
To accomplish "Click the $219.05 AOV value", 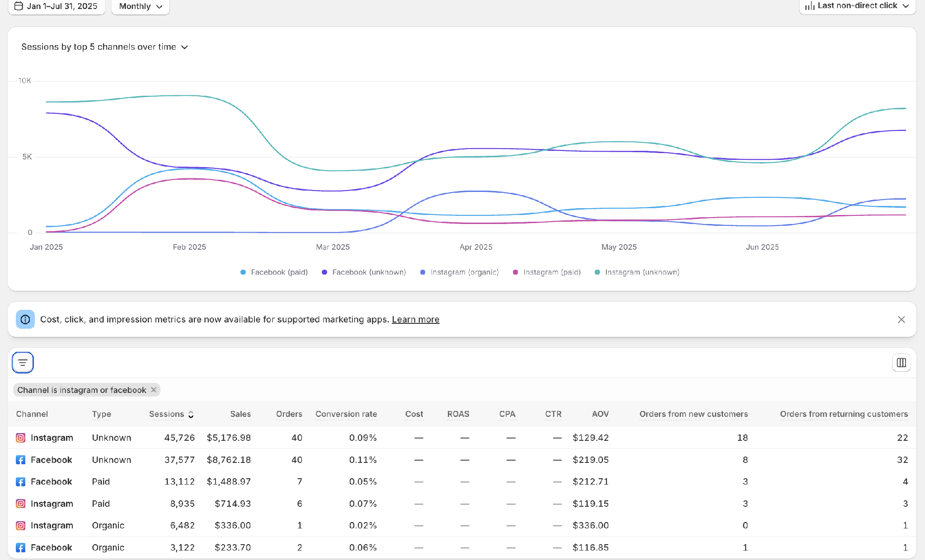I will [591, 460].
